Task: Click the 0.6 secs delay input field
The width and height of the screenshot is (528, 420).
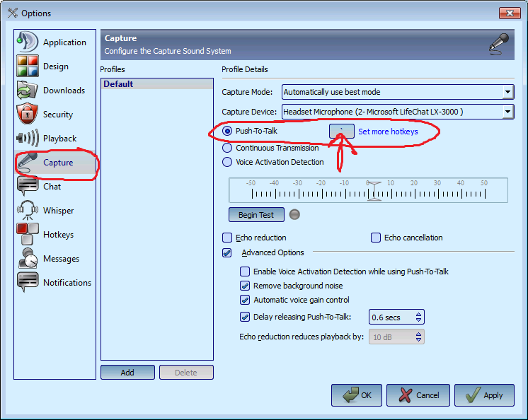Action: (392, 317)
